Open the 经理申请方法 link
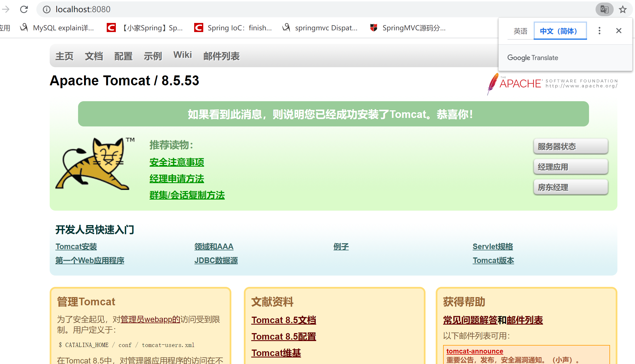The width and height of the screenshot is (635, 364). (x=177, y=179)
